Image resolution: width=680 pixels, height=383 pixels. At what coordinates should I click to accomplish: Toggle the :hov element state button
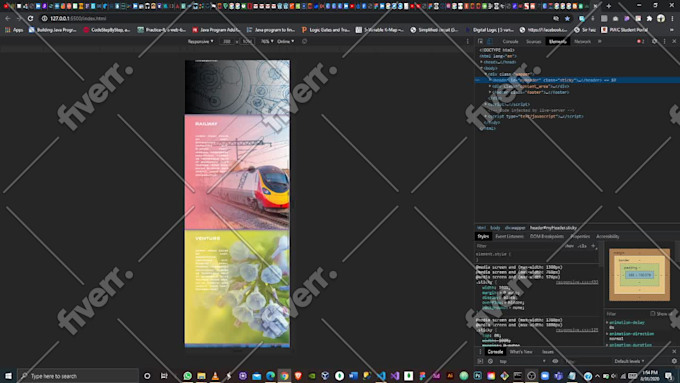(x=569, y=246)
